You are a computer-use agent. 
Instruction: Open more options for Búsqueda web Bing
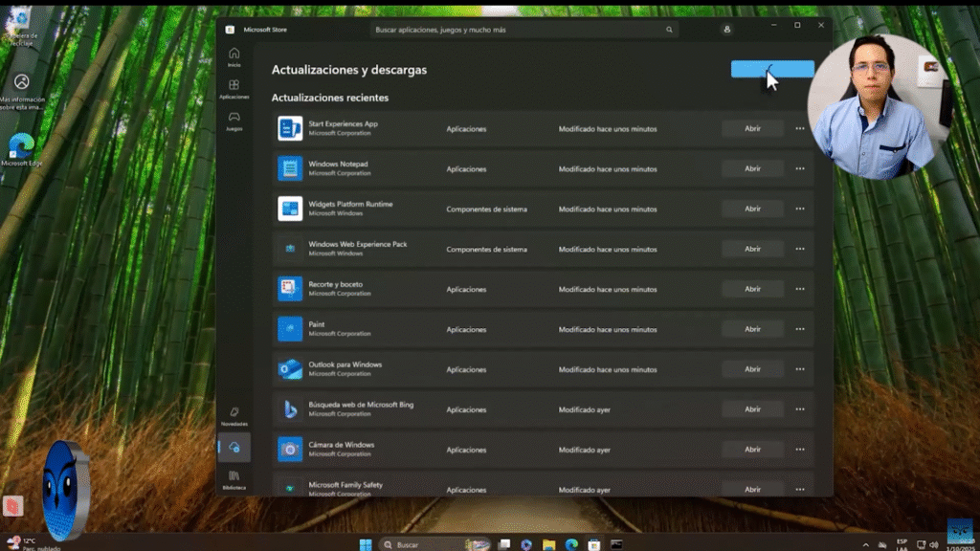point(800,409)
